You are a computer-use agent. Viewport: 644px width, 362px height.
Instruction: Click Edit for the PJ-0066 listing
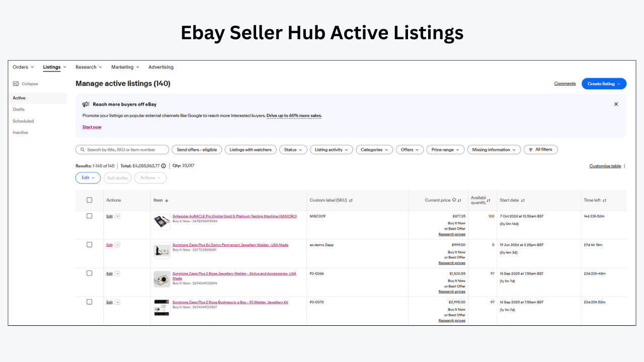(109, 274)
